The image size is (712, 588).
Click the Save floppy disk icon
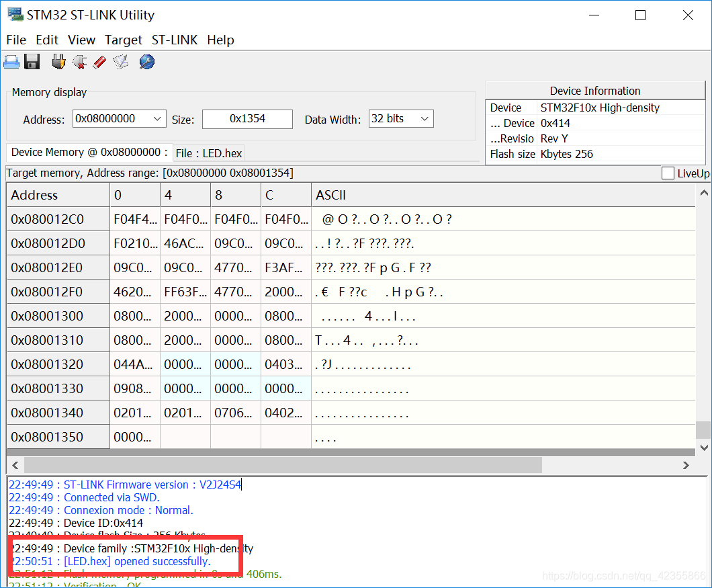coord(32,62)
